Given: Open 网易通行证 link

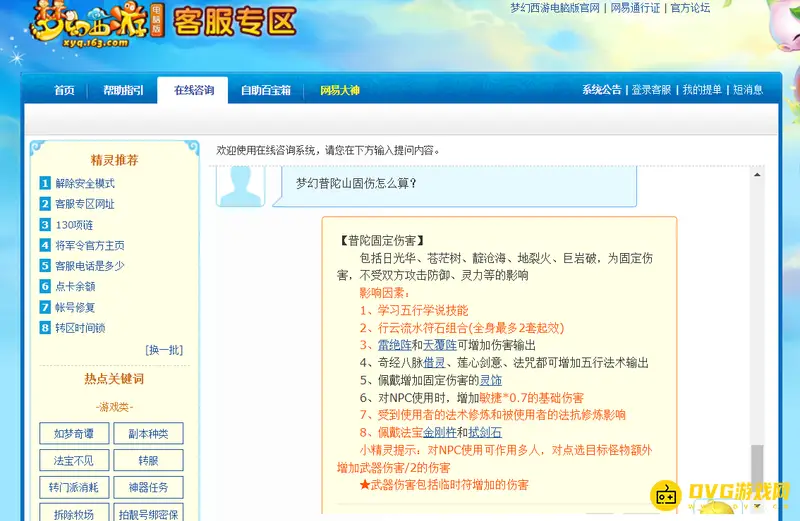Looking at the screenshot, I should [635, 8].
